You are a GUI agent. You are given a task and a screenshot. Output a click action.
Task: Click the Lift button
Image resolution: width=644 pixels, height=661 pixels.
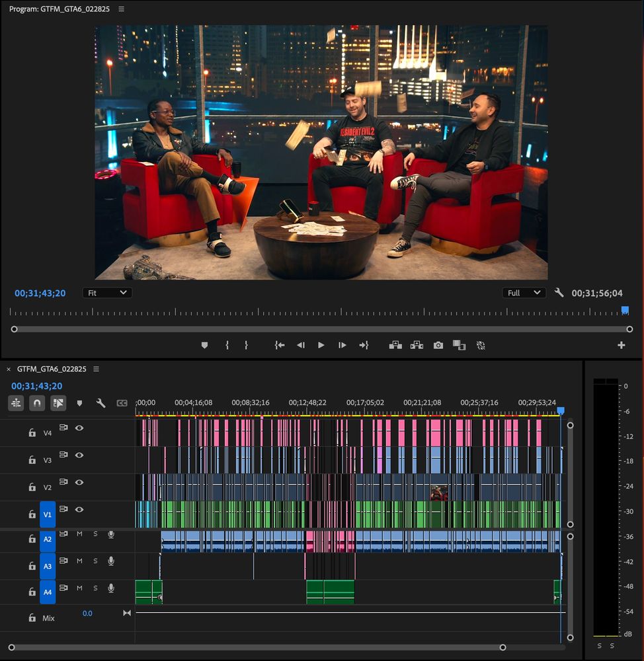(395, 345)
